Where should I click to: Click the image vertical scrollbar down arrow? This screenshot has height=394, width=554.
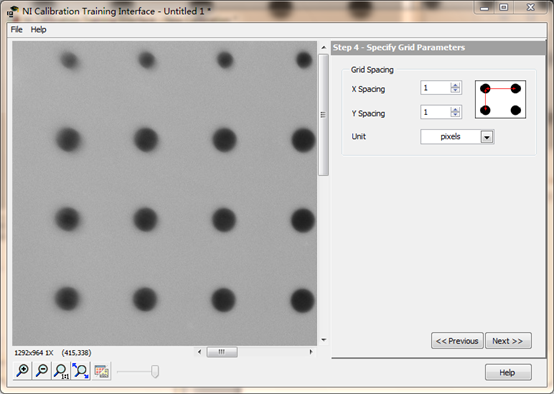point(324,340)
